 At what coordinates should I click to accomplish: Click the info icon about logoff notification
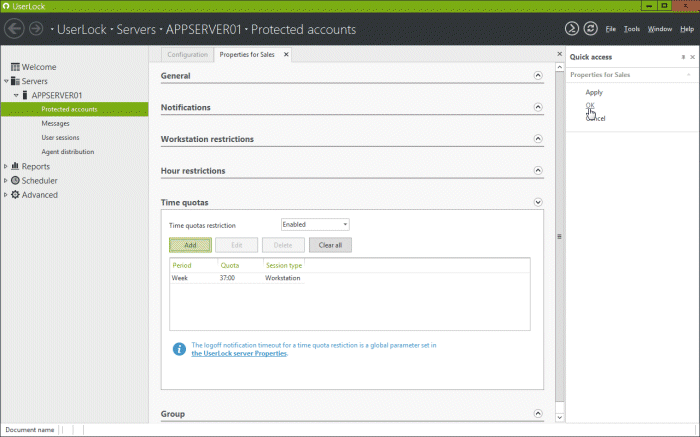179,349
